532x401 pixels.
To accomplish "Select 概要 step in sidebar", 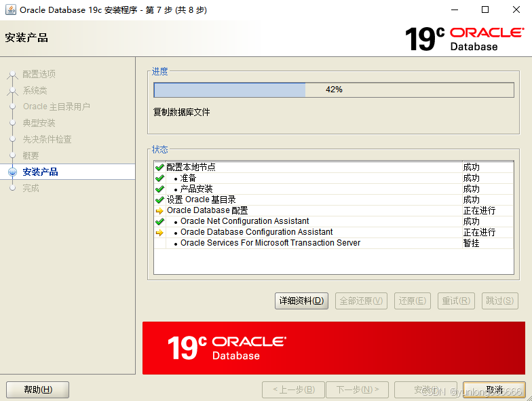I will (x=31, y=155).
